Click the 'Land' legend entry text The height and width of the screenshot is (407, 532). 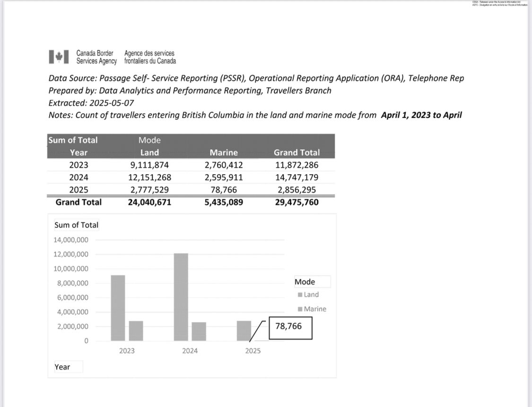312,295
